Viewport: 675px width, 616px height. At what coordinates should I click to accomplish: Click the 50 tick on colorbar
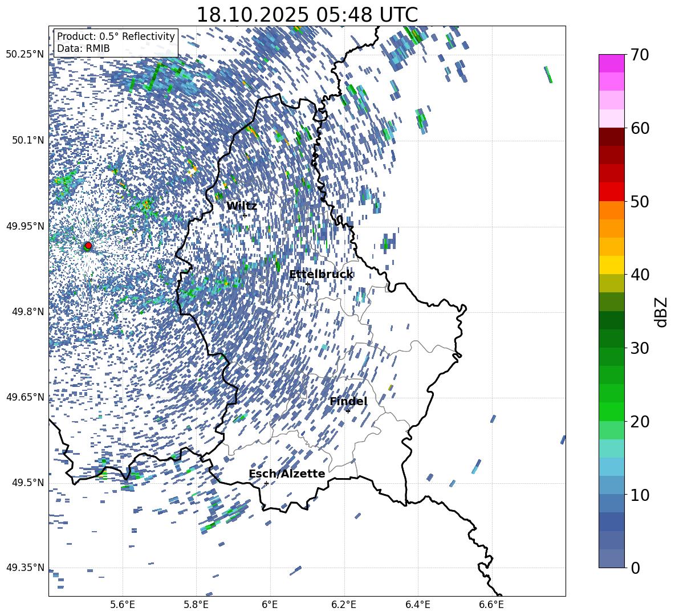tap(640, 201)
